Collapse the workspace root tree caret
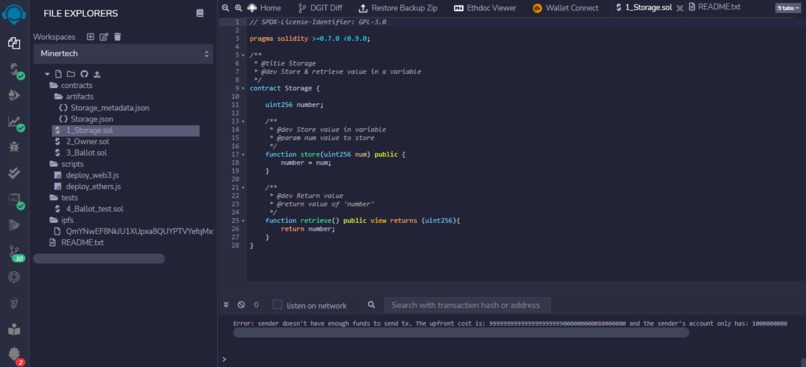Viewport: 806px width, 367px height. pyautogui.click(x=48, y=75)
